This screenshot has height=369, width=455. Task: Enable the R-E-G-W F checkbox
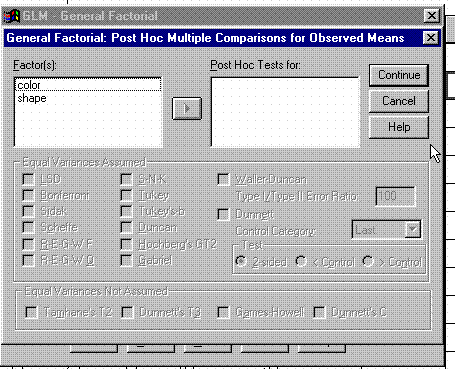point(29,244)
